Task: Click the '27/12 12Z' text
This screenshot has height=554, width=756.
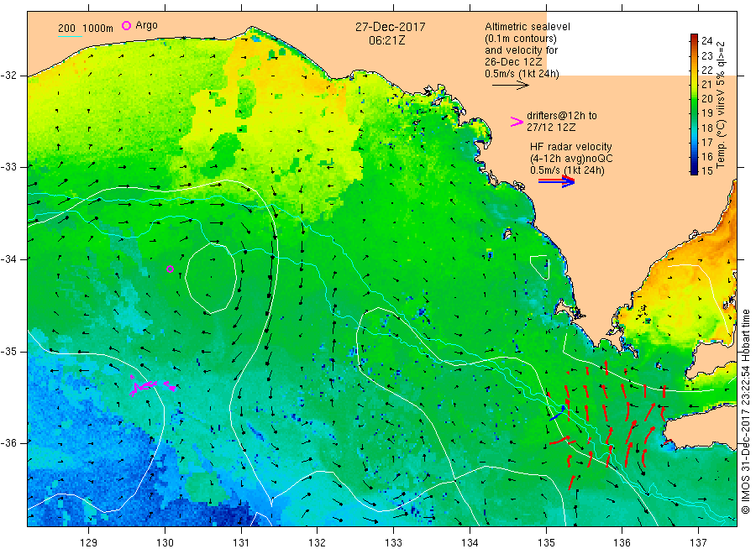Action: point(551,128)
